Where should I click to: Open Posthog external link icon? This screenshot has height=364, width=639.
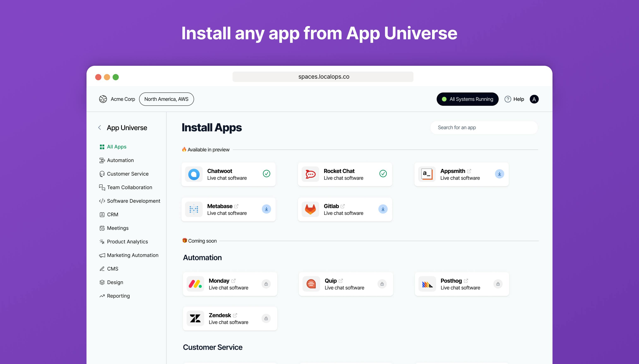(x=466, y=281)
